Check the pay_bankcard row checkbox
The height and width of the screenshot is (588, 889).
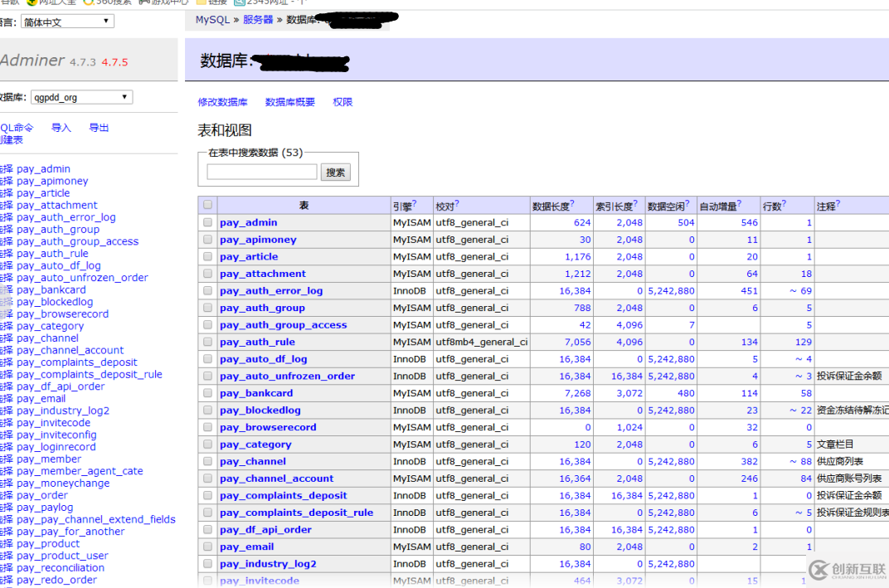(207, 393)
